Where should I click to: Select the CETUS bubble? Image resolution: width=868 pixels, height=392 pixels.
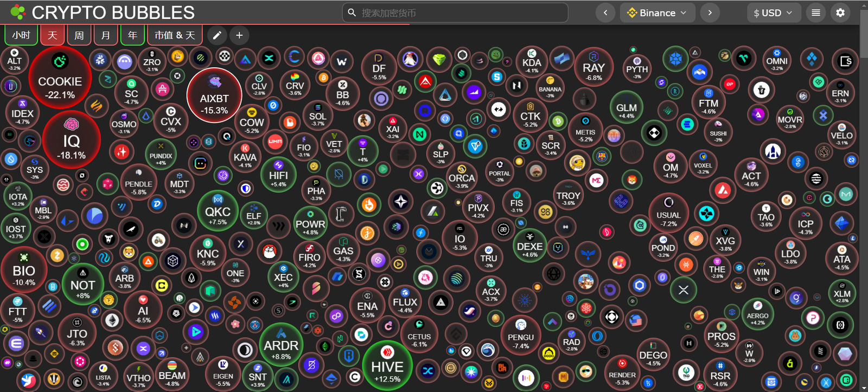419,334
